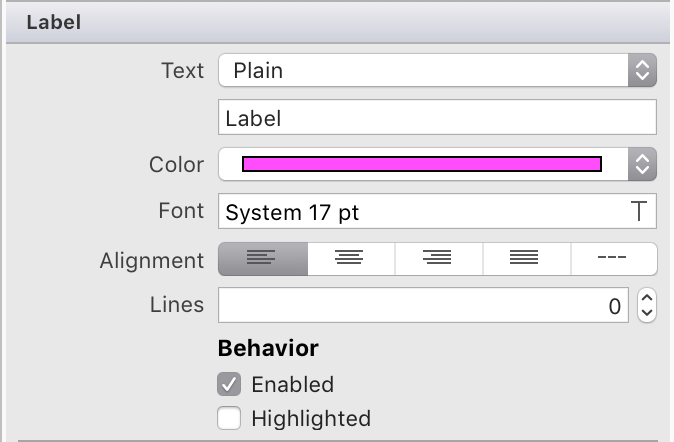This screenshot has height=442, width=674.
Task: Check the Highlighted checkbox
Action: tap(229, 418)
